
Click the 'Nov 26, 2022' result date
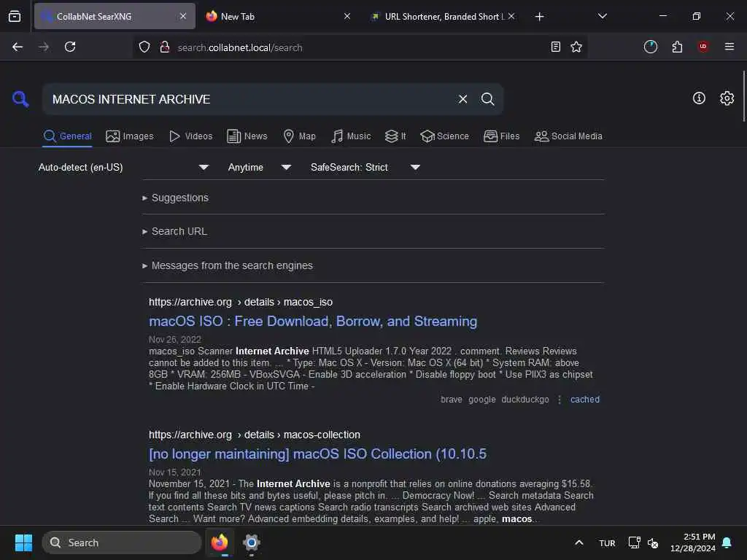pos(175,340)
